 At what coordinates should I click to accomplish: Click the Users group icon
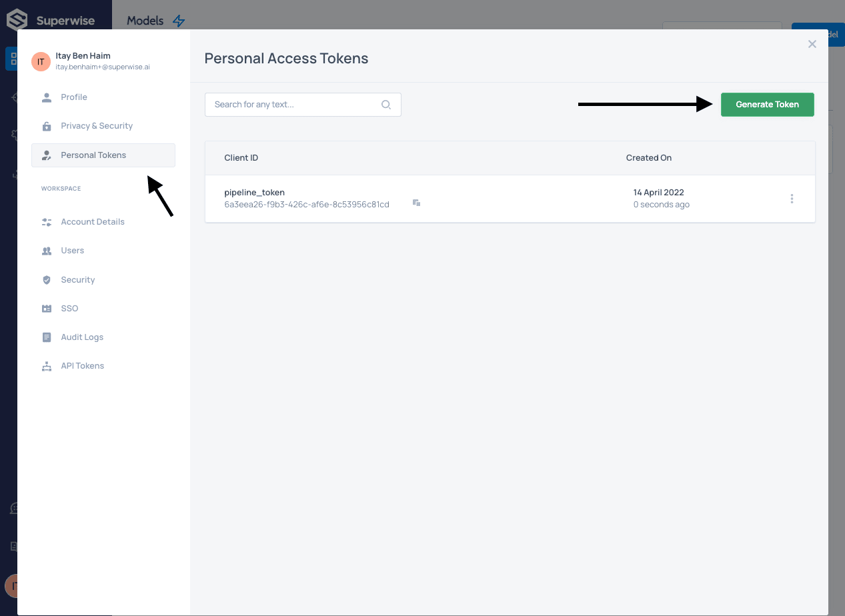46,250
